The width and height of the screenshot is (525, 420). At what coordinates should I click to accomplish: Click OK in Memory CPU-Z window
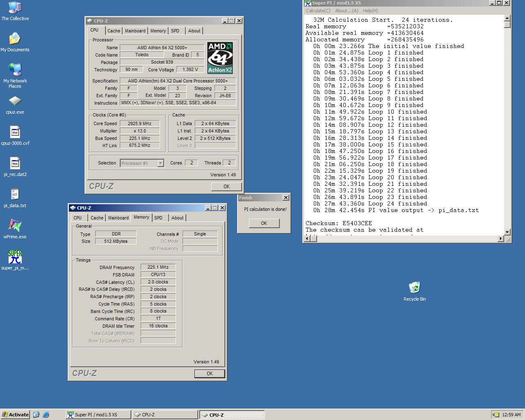(x=210, y=374)
